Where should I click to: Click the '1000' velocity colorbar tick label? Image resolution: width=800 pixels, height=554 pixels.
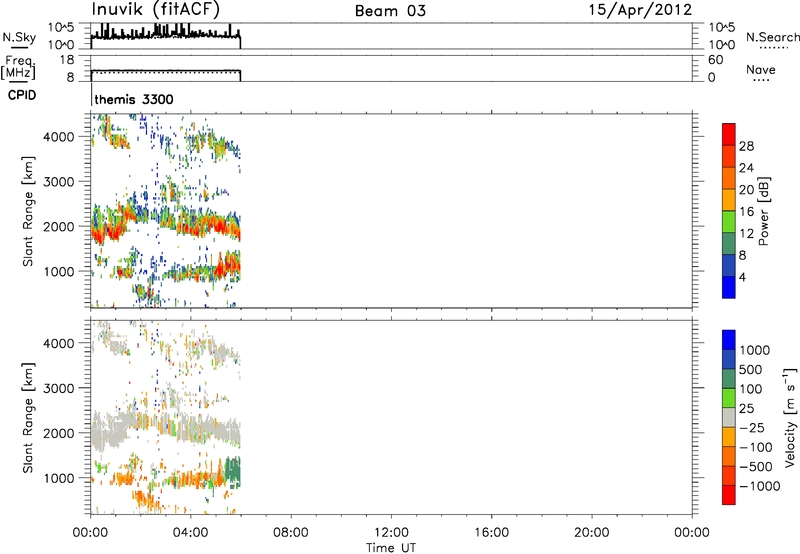[755, 350]
